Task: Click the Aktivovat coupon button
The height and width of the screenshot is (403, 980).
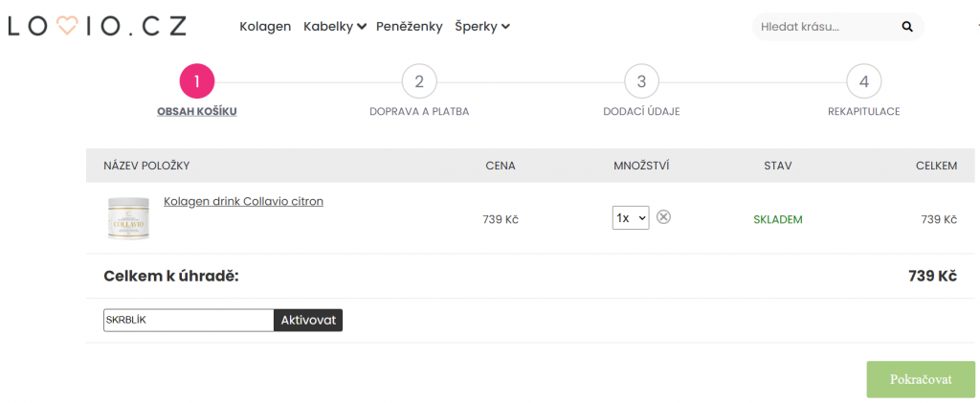Action: click(x=308, y=321)
